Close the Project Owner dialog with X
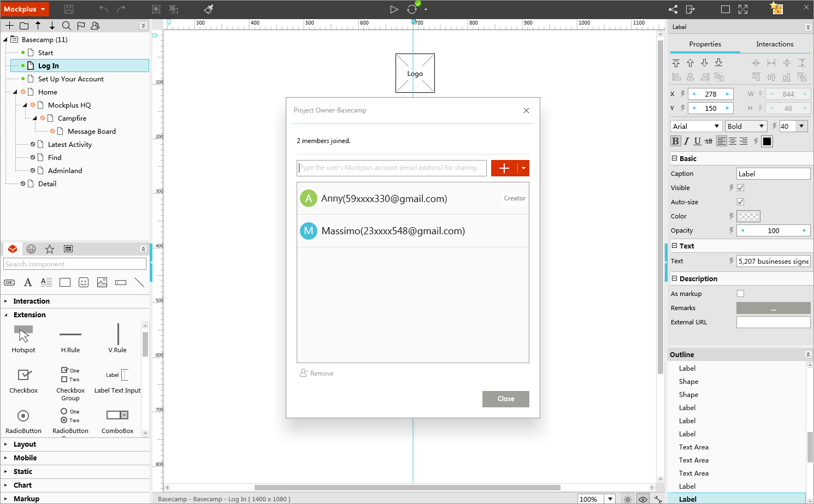The image size is (814, 504). 526,110
